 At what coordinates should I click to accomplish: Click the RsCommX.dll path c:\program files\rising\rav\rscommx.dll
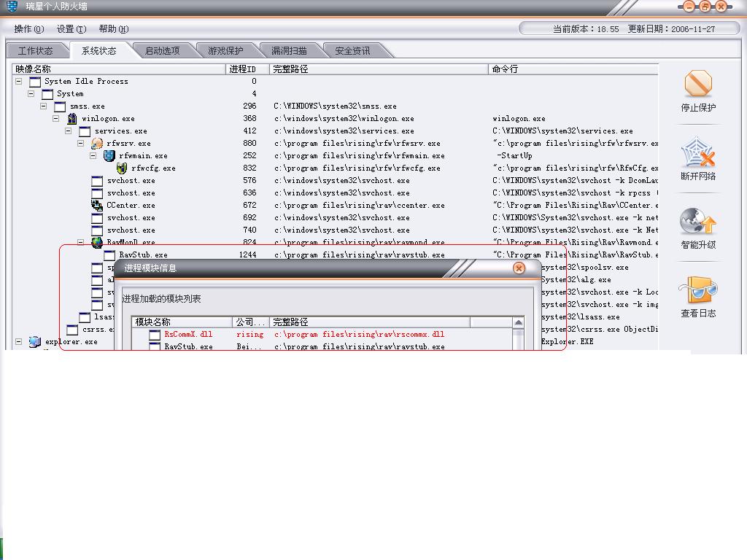[359, 334]
